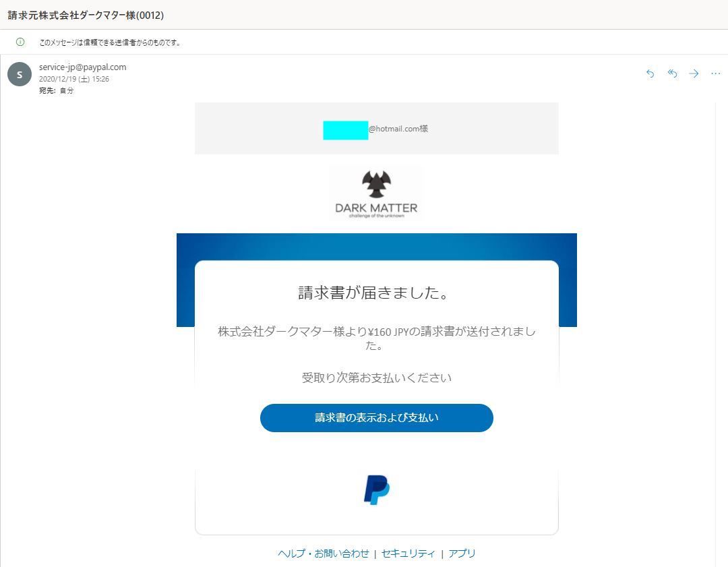Screen dimensions: 728x567
Task: Click the Reply arrow icon
Action: [x=650, y=73]
